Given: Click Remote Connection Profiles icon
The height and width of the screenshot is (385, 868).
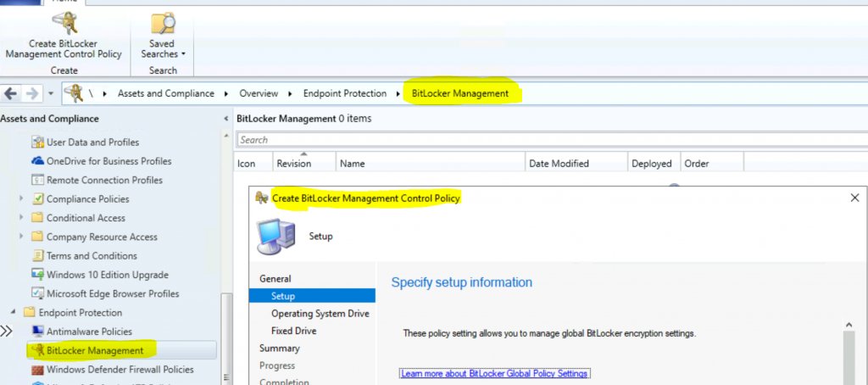Looking at the screenshot, I should 37,180.
